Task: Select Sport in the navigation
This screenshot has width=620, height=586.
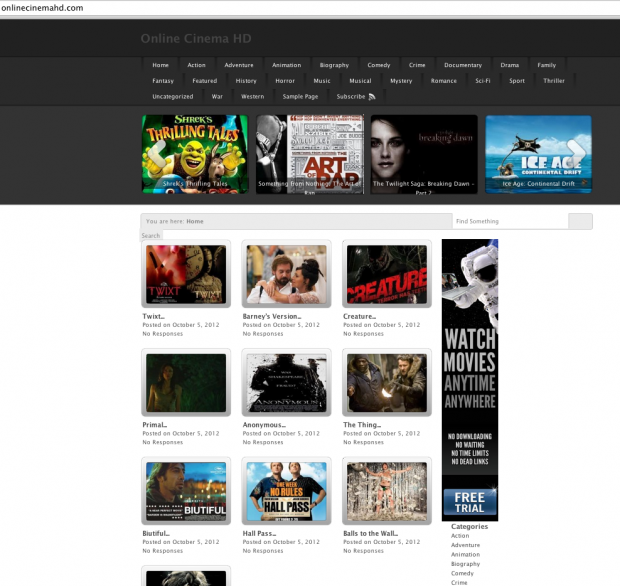Action: [x=517, y=81]
